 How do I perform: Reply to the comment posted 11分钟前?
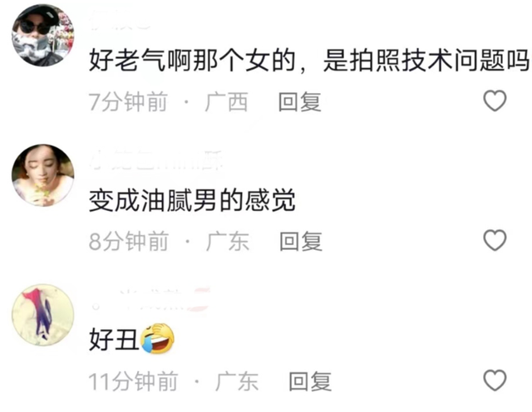[310, 381]
